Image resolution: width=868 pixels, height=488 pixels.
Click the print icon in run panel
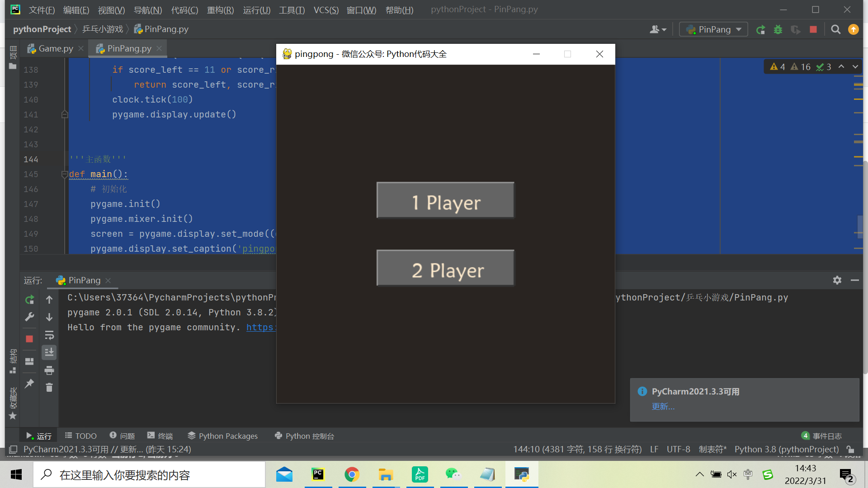point(49,371)
